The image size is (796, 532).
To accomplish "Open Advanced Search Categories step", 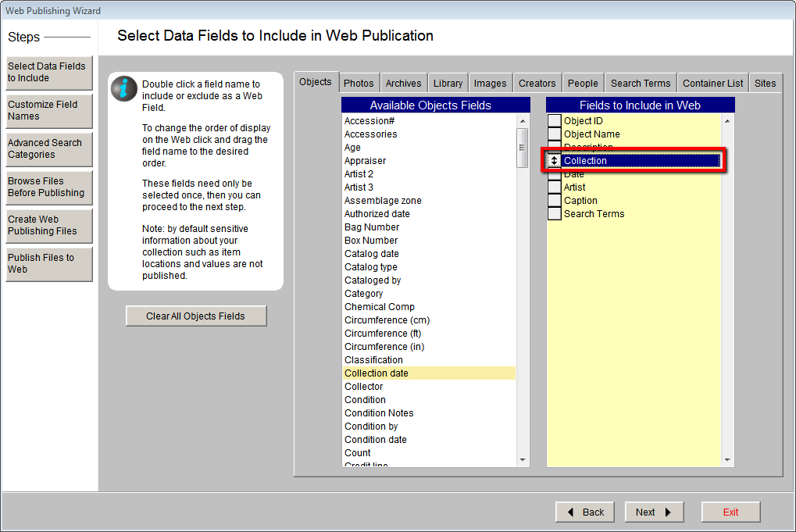I will (x=48, y=149).
